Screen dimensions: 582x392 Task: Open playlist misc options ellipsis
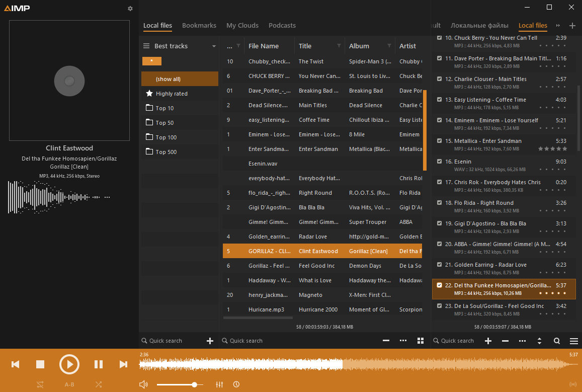tap(522, 341)
